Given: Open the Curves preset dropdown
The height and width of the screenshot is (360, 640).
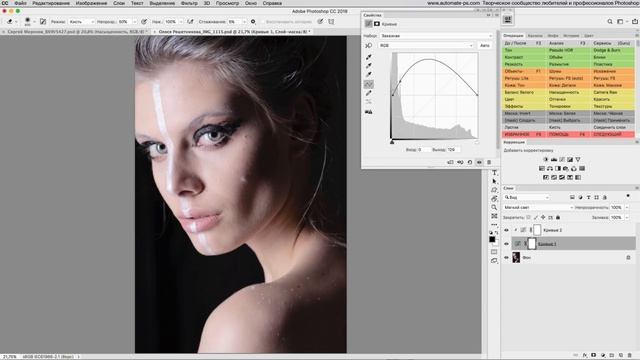Looking at the screenshot, I should (x=436, y=36).
